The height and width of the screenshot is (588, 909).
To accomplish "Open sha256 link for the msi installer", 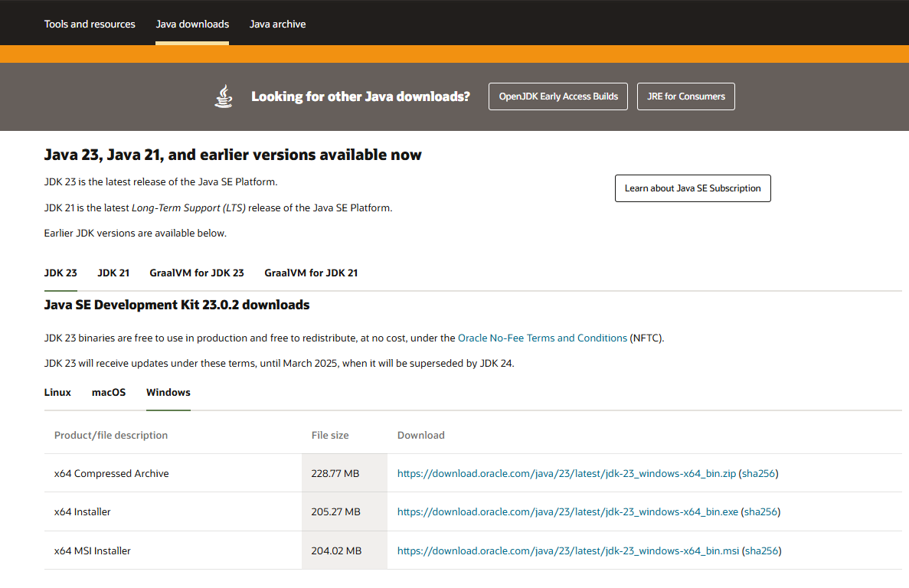I will [x=761, y=551].
